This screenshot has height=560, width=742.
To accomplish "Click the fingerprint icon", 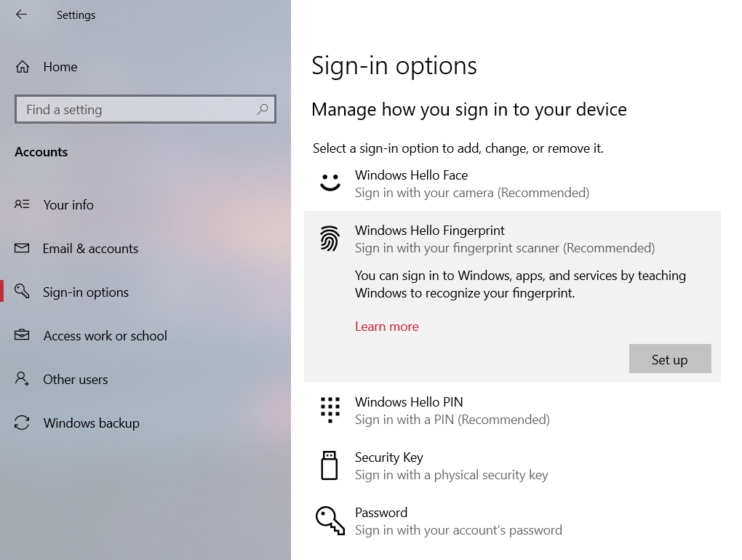I will [x=330, y=239].
